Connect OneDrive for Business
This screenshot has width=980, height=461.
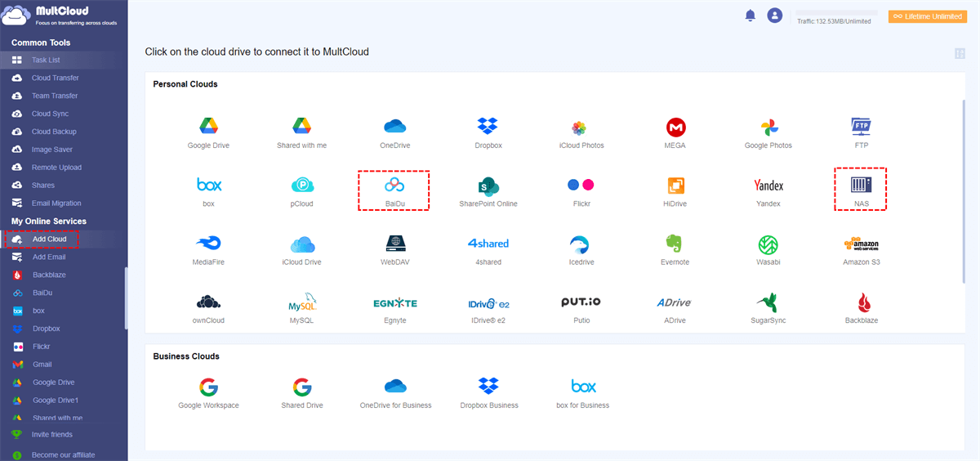tap(395, 386)
